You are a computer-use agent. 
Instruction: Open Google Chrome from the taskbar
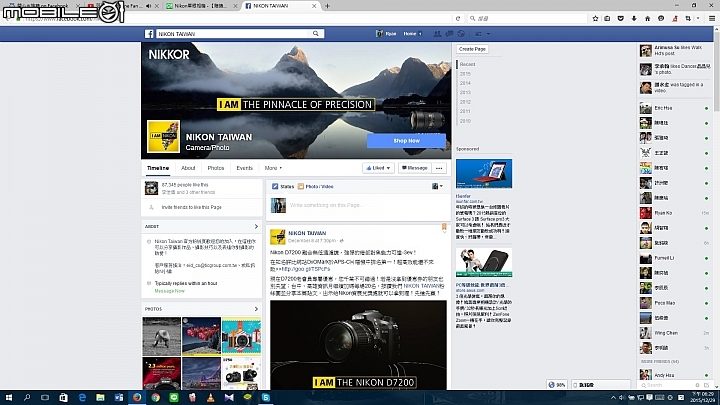(156, 398)
